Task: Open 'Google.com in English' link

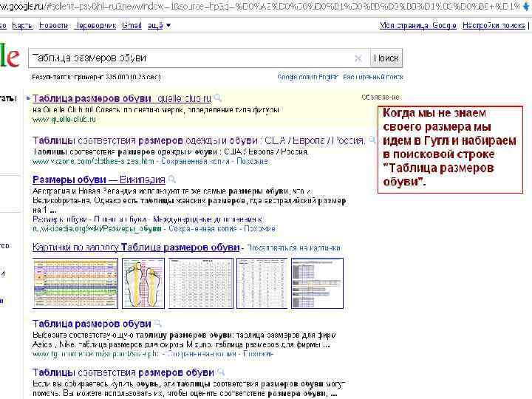Action: [x=307, y=77]
